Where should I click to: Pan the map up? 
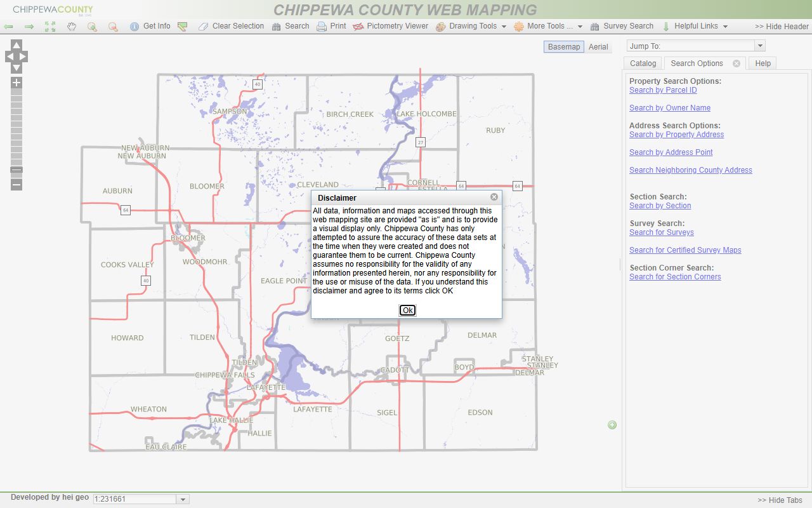(x=16, y=45)
